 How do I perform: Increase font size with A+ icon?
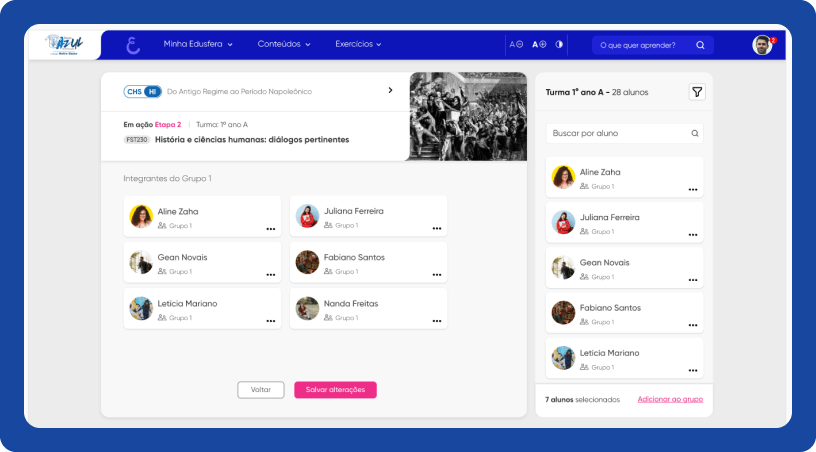(539, 45)
